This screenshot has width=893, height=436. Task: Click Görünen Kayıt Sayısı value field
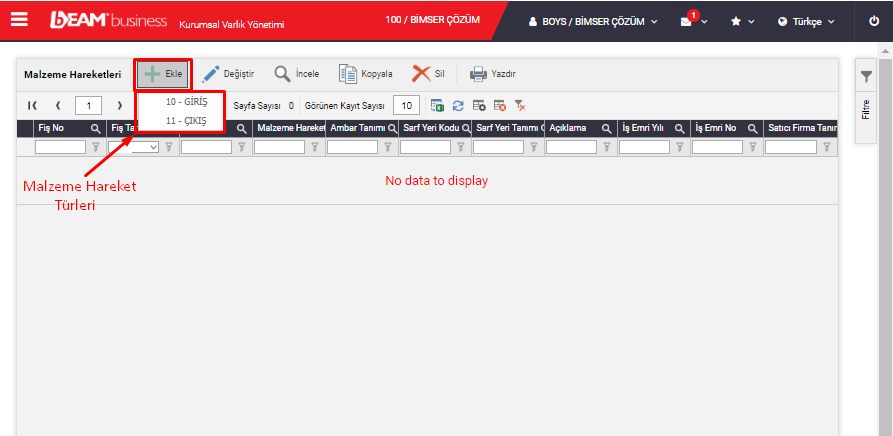[406, 105]
